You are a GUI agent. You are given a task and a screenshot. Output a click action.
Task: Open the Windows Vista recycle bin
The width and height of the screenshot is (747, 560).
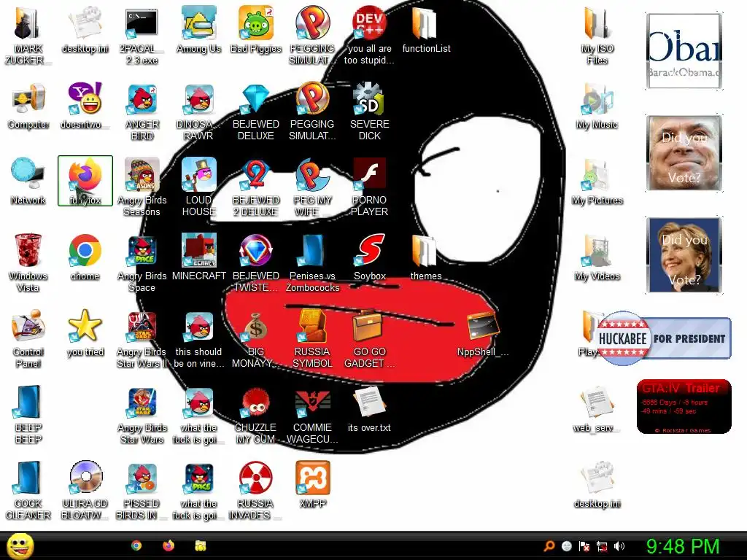(x=28, y=262)
